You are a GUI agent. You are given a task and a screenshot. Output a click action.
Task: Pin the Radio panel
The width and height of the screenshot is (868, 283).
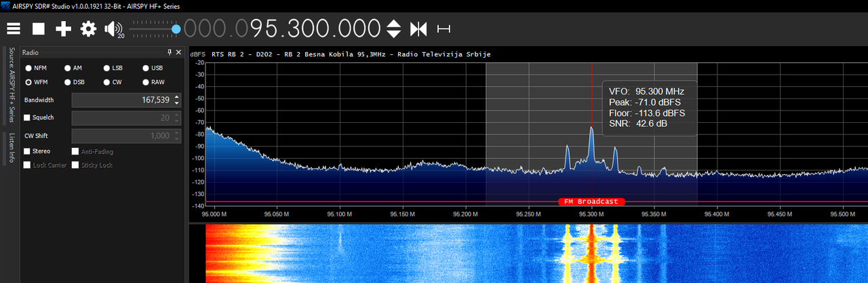[x=170, y=52]
